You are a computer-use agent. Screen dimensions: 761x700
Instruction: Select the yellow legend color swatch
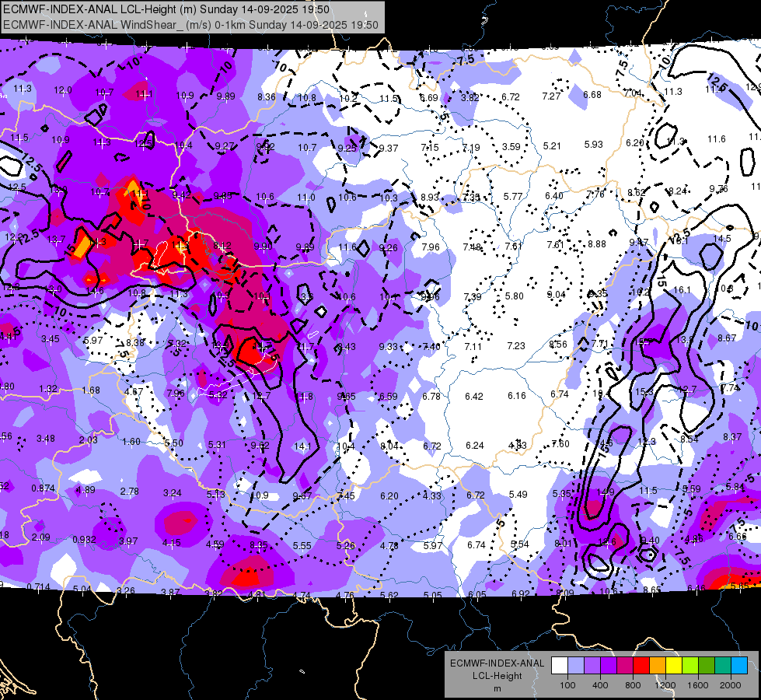click(674, 666)
